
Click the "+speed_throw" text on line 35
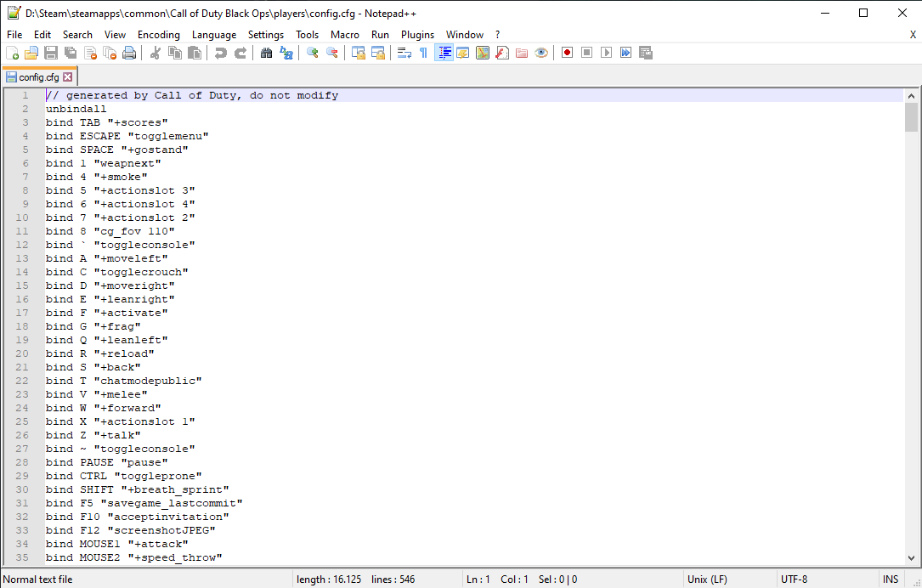pos(175,557)
